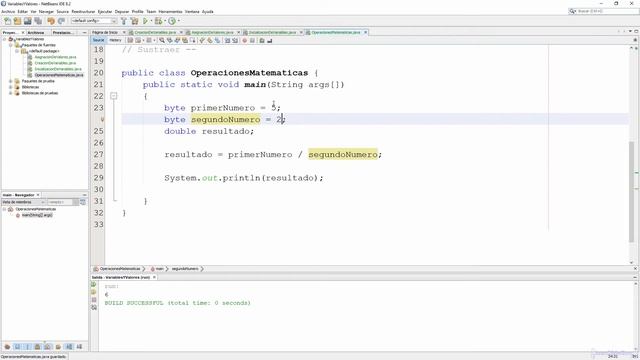Open the Profile Project dropdown arrow
640x360 pixels.
coord(179,21)
